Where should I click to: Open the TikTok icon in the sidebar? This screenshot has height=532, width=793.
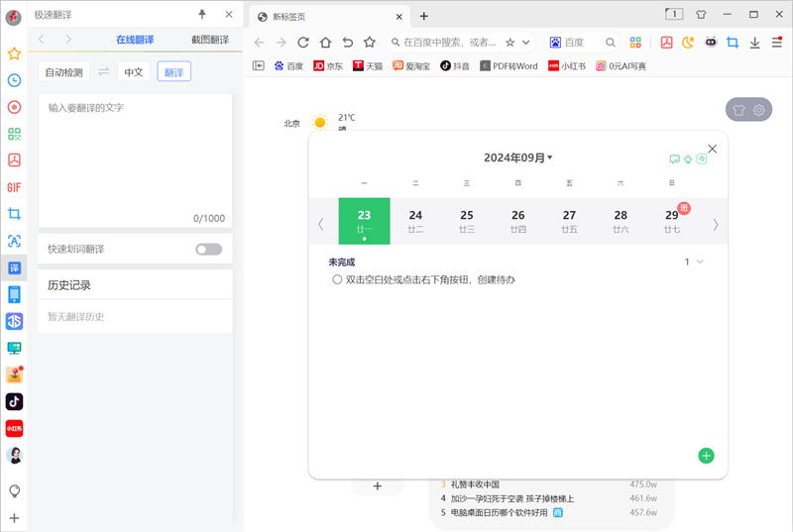point(14,401)
